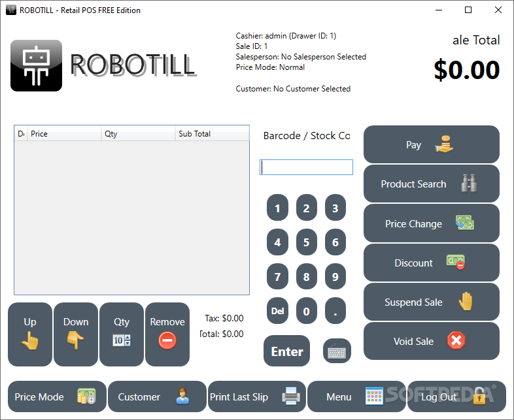514x420 pixels.
Task: Tap keypad digit 0 button
Action: (x=306, y=311)
